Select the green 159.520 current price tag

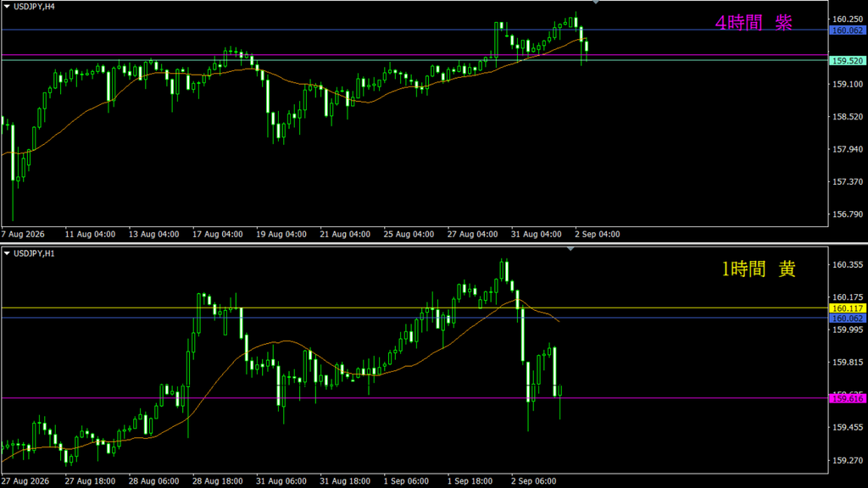click(848, 61)
